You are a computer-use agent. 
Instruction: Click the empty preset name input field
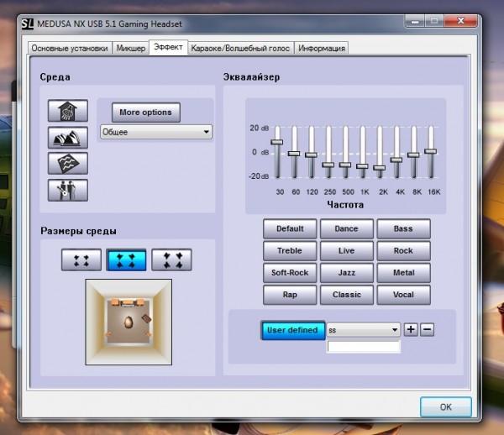(x=364, y=347)
